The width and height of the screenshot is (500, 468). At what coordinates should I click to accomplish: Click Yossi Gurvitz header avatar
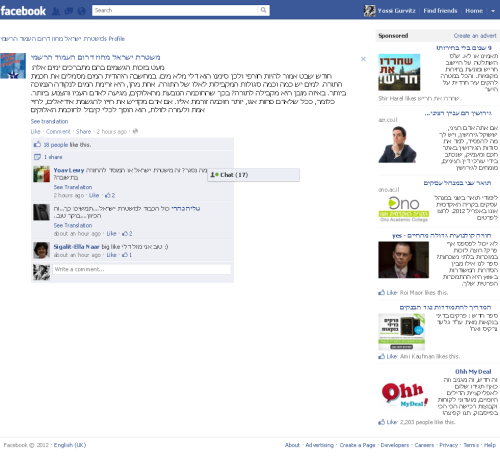coord(370,11)
